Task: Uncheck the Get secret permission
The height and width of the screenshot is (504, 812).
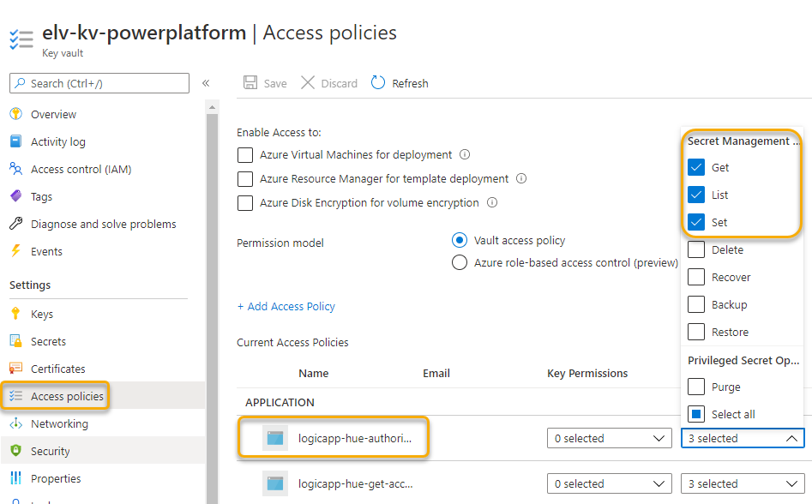Action: click(x=696, y=167)
